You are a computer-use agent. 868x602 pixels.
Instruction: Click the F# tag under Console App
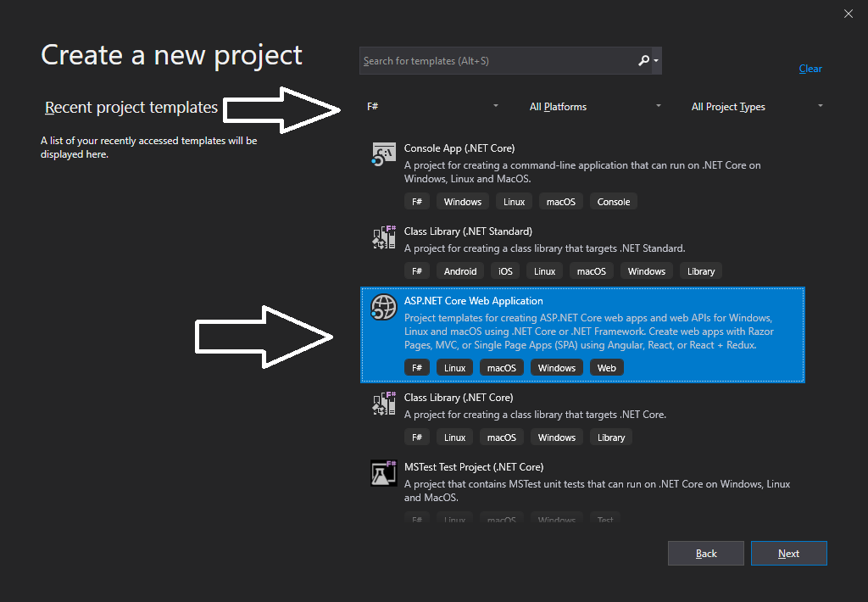coord(417,202)
